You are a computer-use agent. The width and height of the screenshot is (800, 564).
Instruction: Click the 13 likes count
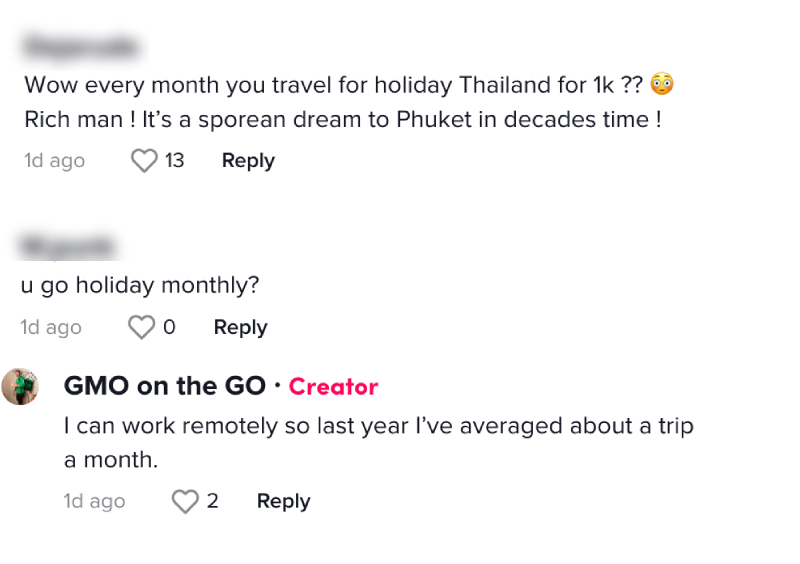point(174,161)
